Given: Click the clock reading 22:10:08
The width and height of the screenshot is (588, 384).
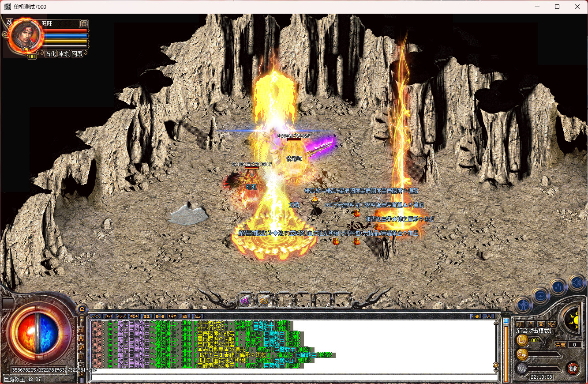Looking at the screenshot, I should [x=541, y=377].
